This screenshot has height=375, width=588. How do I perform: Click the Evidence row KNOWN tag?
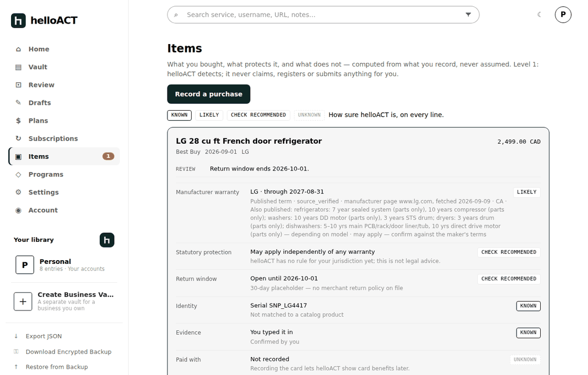(528, 333)
